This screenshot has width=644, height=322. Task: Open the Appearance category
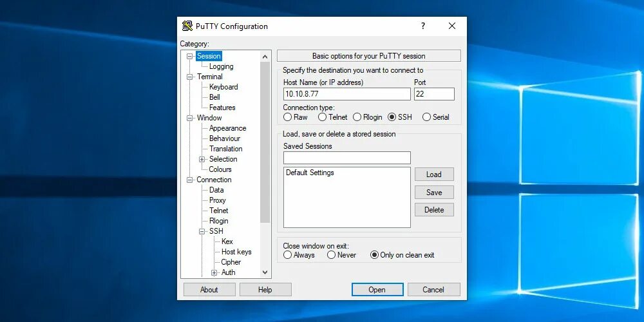click(227, 128)
